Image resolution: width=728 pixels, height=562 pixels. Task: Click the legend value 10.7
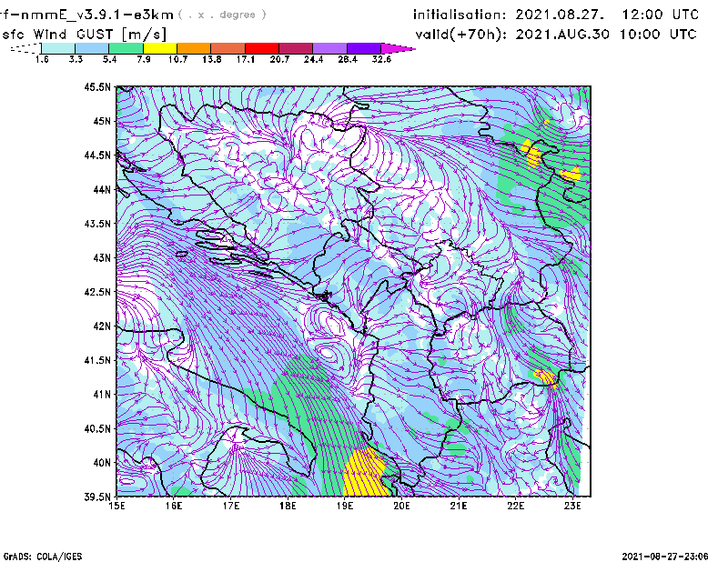coord(177,59)
